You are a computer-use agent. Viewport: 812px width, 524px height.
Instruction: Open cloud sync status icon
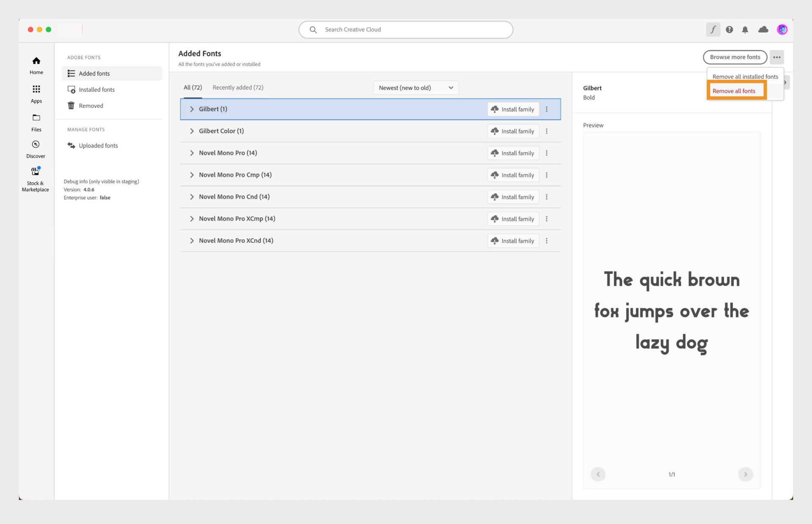[763, 30]
